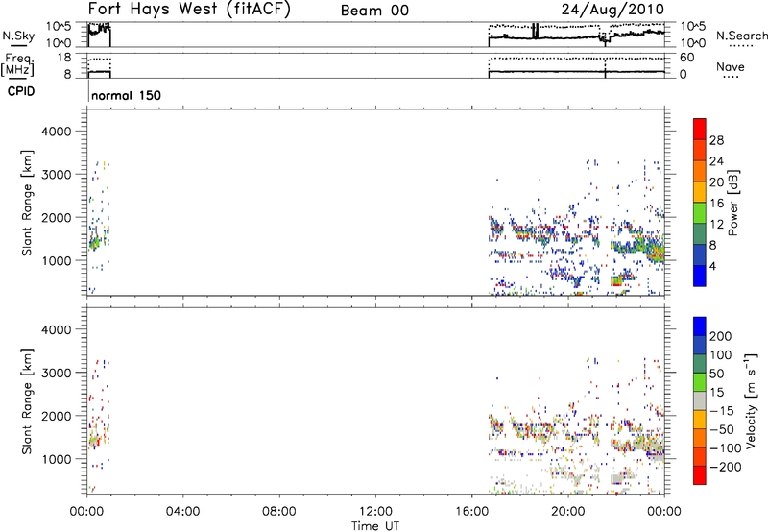Click the '16:00' time axis label

pyautogui.click(x=471, y=512)
